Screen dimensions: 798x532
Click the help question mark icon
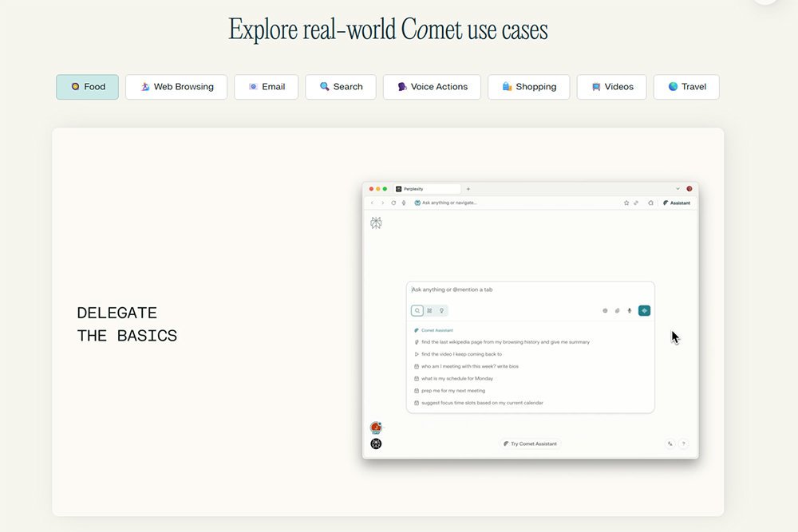click(x=683, y=443)
